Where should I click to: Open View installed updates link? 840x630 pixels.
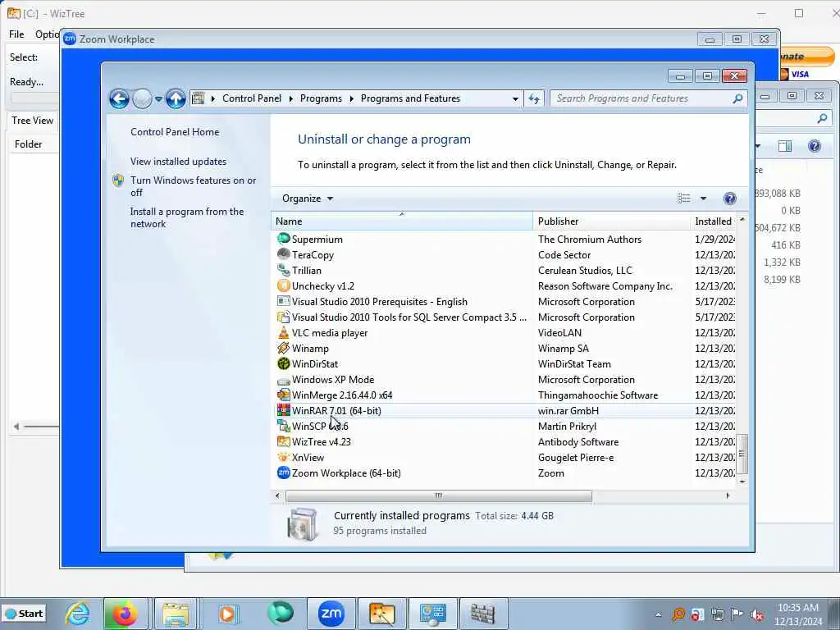pos(178,162)
